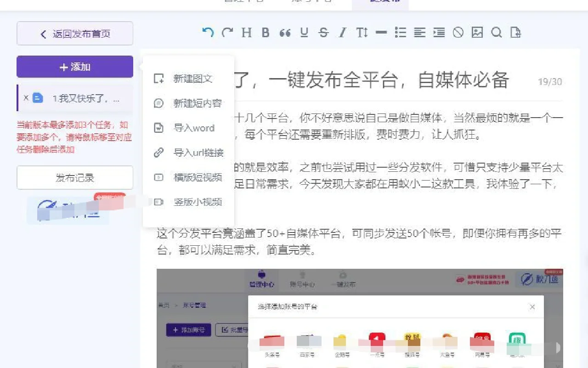Click the redo icon
Image resolution: width=588 pixels, height=368 pixels.
tap(227, 33)
